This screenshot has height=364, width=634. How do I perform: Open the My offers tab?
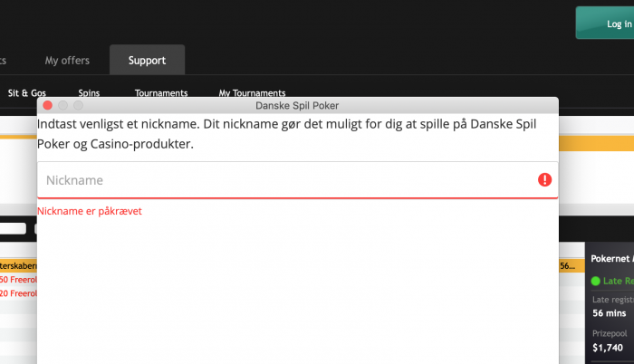[67, 61]
